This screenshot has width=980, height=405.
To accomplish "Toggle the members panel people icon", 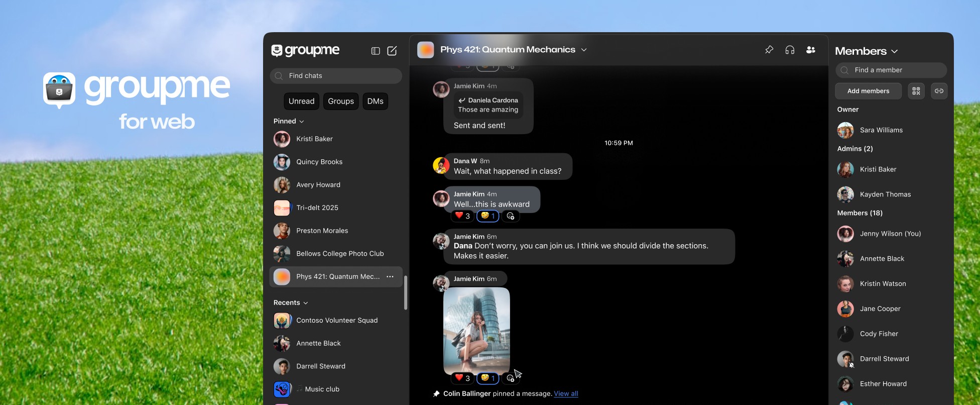I will (x=811, y=50).
